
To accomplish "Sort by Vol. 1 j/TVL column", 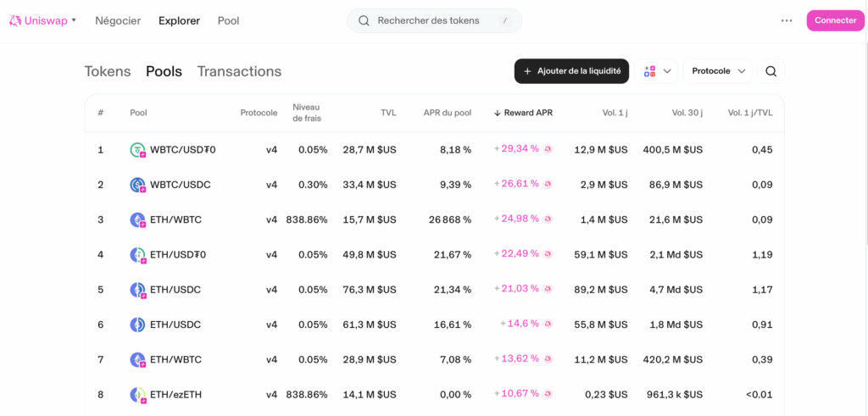I will [750, 113].
